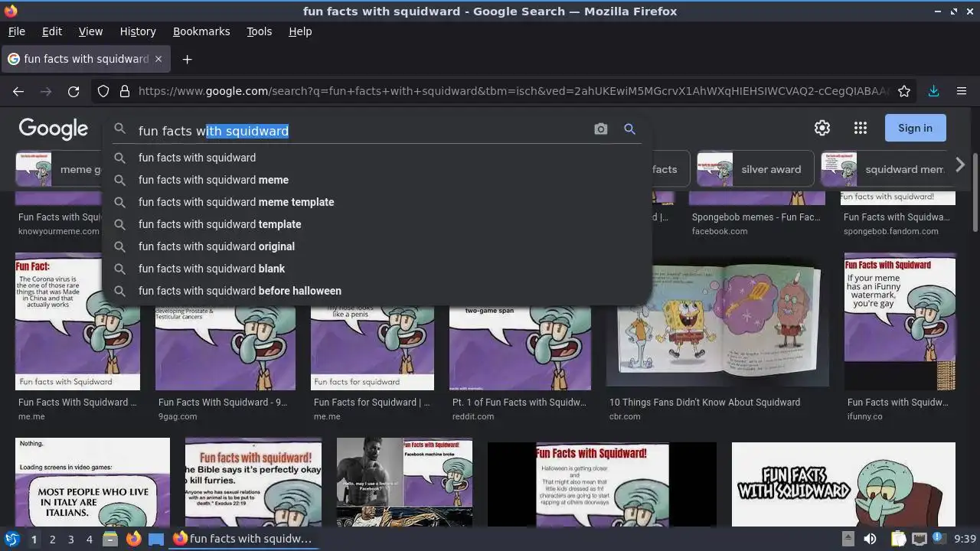
Task: Open the Tools menu
Action: click(259, 31)
